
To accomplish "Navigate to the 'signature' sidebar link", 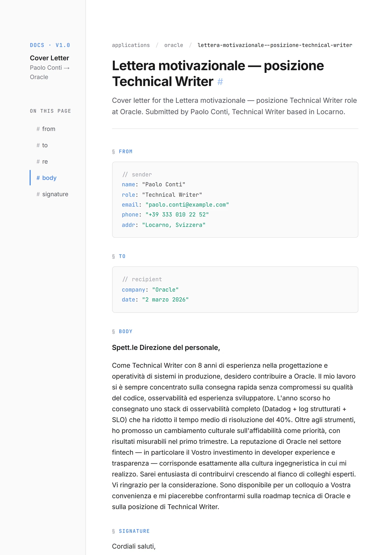I will (52, 194).
